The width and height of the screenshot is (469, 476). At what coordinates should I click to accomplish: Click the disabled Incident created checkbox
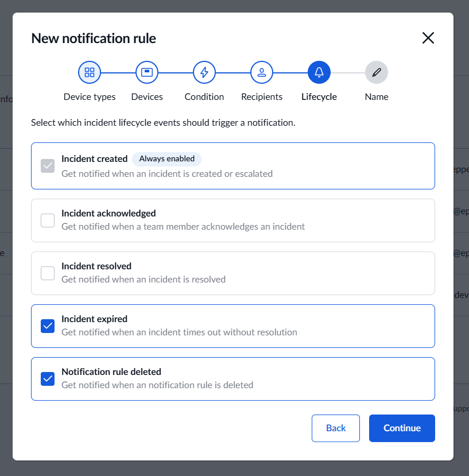[48, 166]
